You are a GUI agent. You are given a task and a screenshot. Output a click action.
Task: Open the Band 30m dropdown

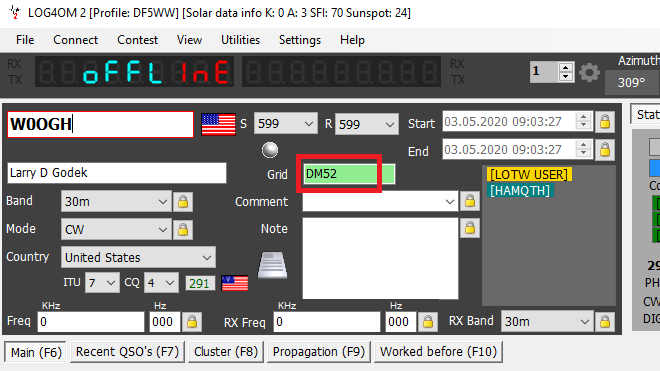[x=116, y=202]
